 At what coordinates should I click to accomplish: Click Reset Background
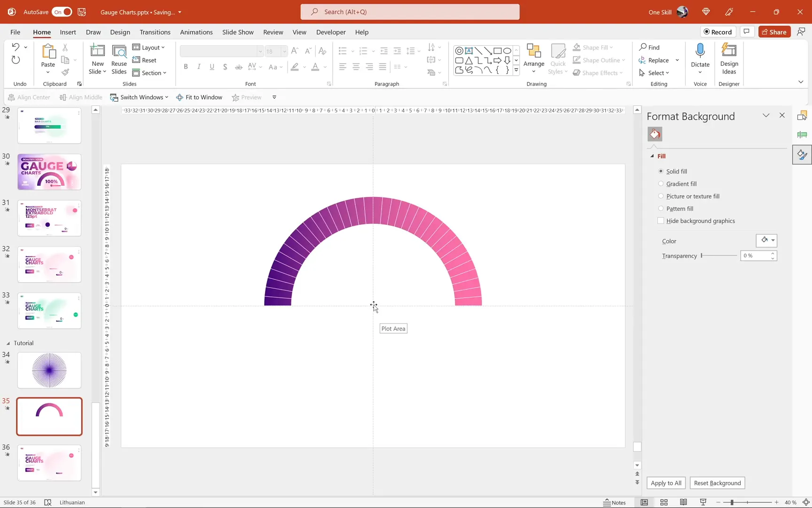tap(718, 483)
